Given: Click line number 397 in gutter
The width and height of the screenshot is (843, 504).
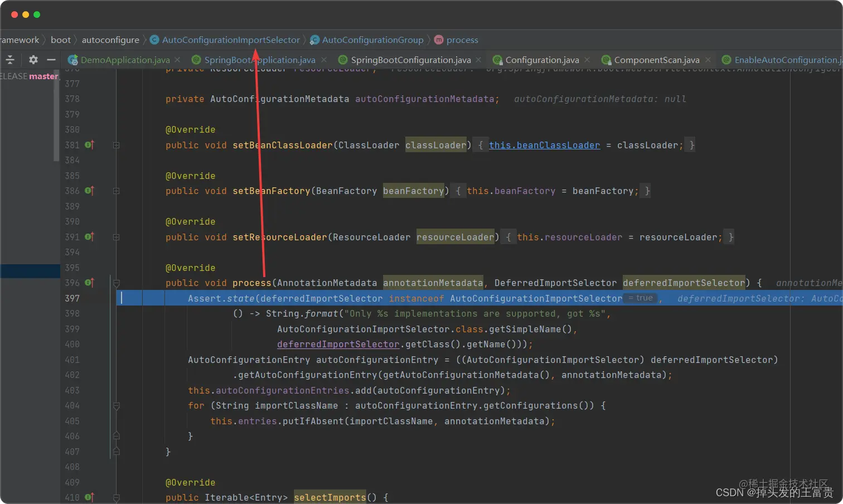Looking at the screenshot, I should [72, 298].
